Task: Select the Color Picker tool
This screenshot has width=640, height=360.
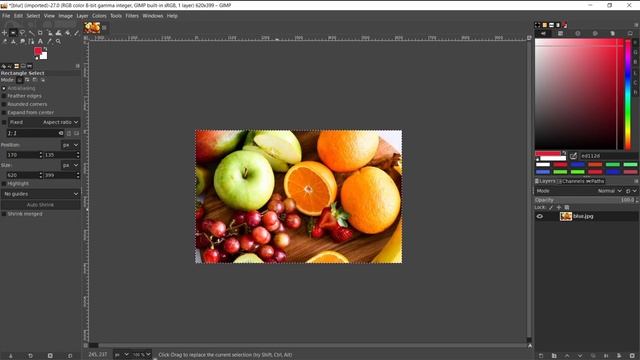Action: [x=49, y=41]
